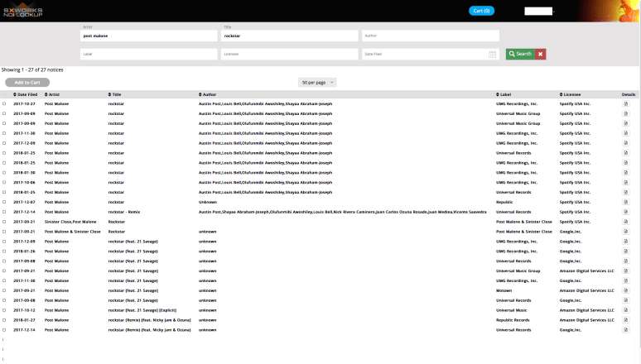This screenshot has width=641, height=364.
Task: Open details for the 2017-10-27 notice
Action: click(x=626, y=103)
